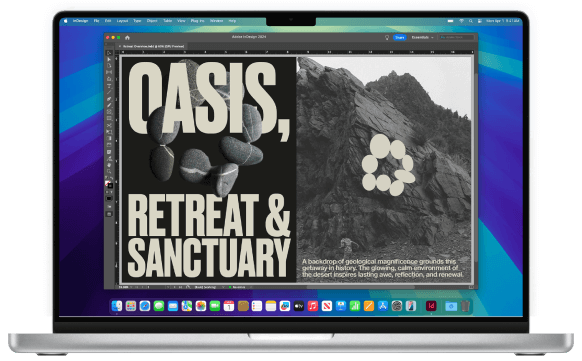Open the Edit menu
Screen dimensions: 582x361
coord(108,21)
